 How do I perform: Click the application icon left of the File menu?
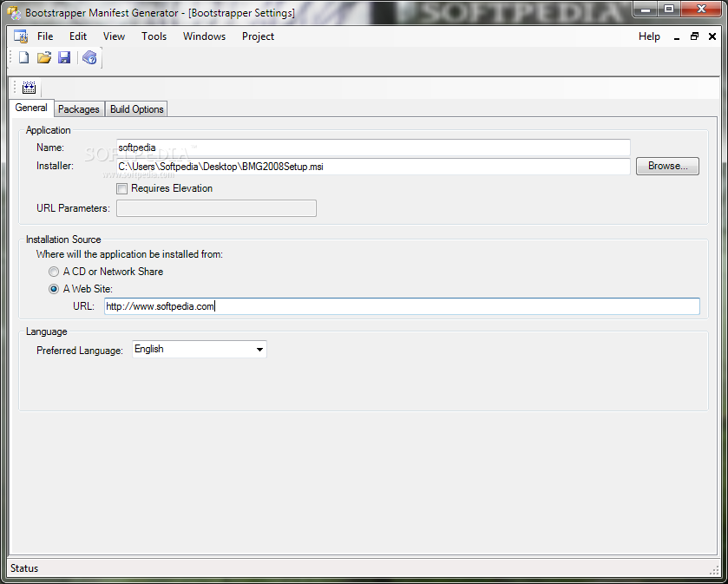tap(21, 36)
